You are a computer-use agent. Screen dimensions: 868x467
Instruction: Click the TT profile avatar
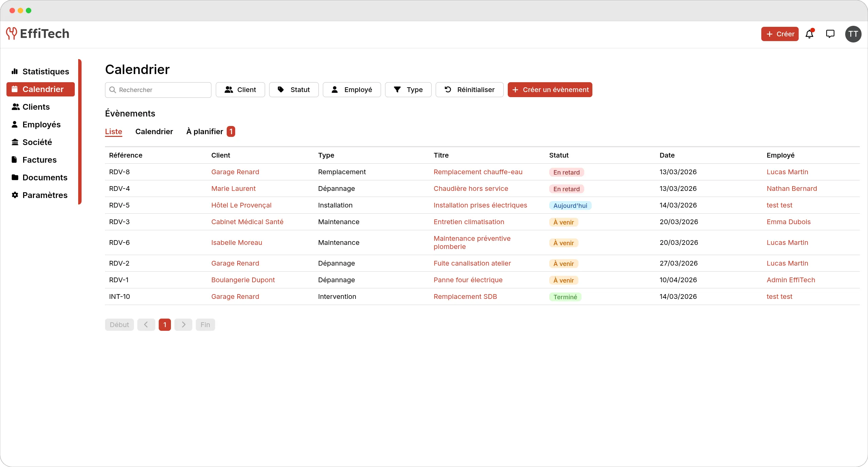(853, 34)
